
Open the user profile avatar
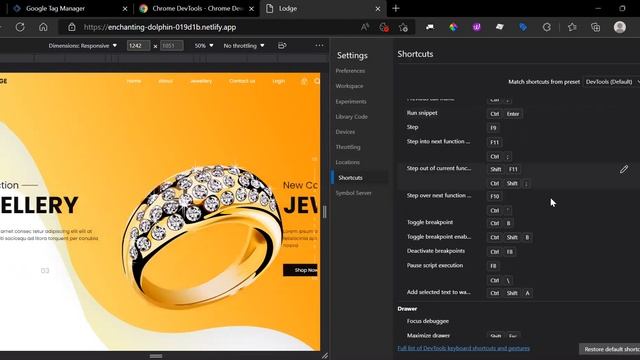click(x=620, y=27)
